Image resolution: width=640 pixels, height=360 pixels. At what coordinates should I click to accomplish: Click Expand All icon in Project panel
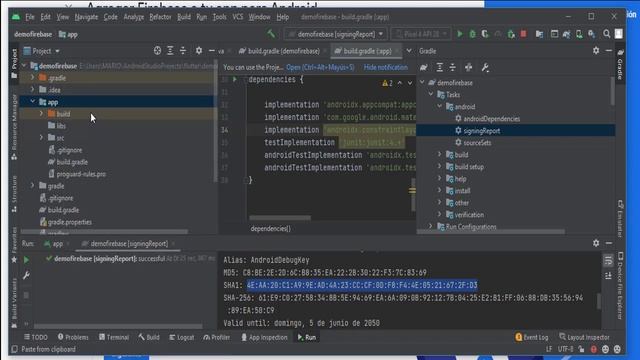pyautogui.click(x=170, y=51)
